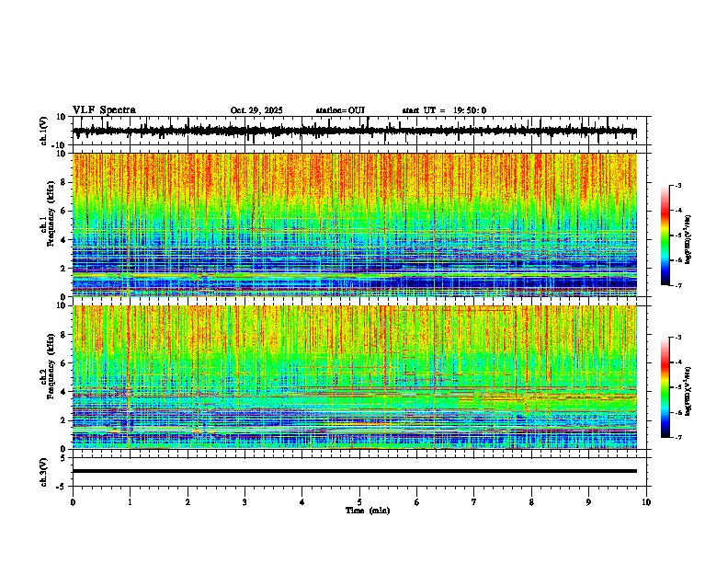
Task: Click time axis tick label "4"
Action: tap(302, 502)
